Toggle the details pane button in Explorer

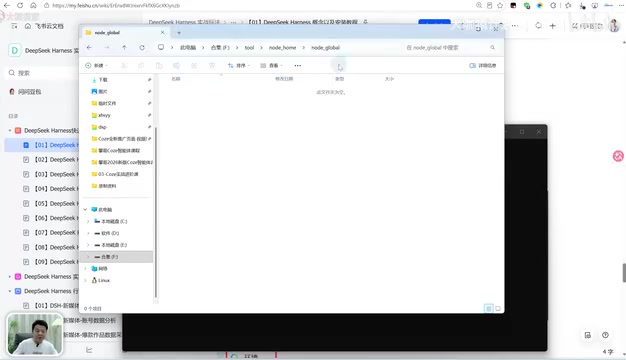(x=482, y=65)
